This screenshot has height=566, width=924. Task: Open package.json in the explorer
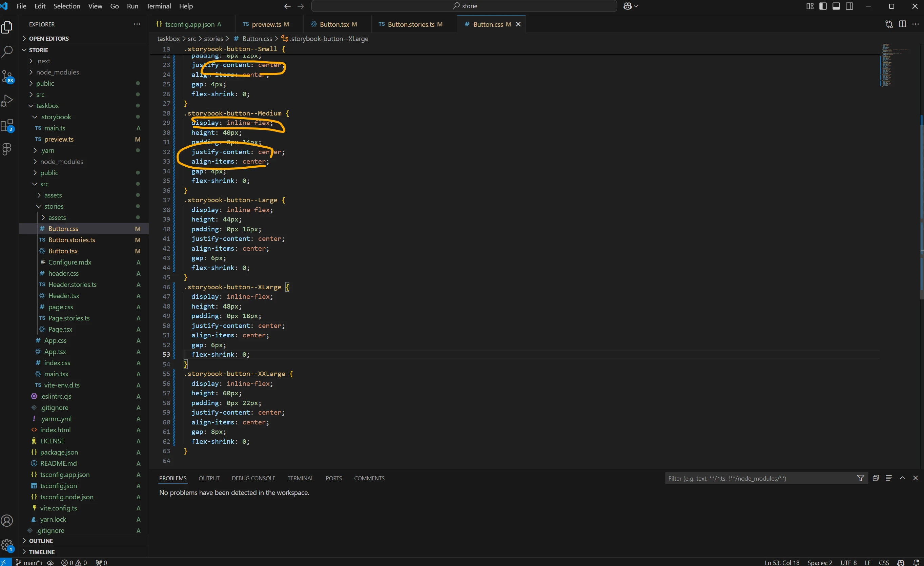coord(84,452)
